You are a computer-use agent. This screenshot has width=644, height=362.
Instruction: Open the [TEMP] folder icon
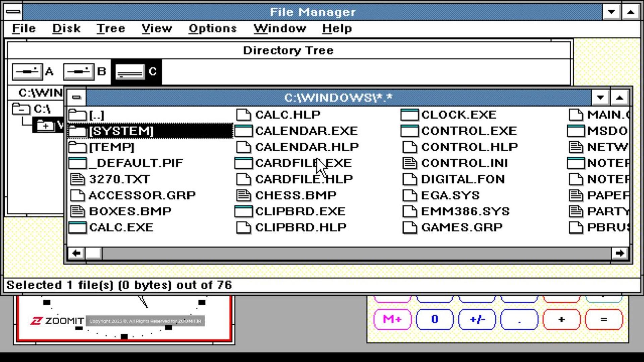pyautogui.click(x=77, y=147)
